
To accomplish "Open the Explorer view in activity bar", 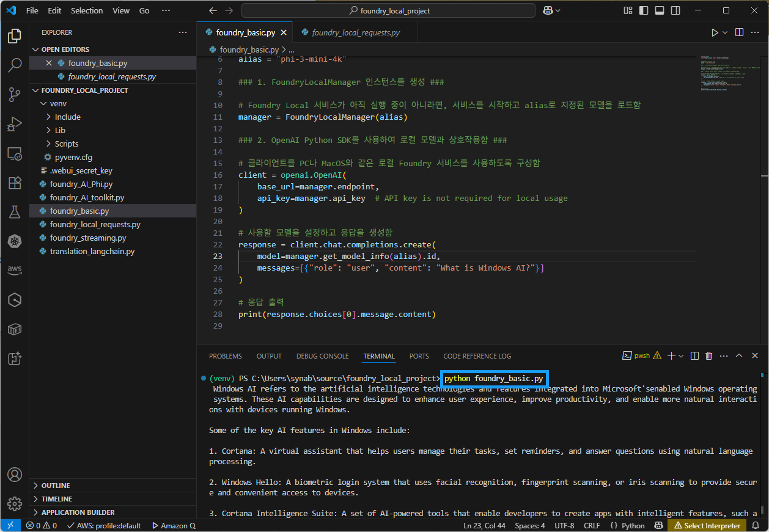I will point(15,36).
